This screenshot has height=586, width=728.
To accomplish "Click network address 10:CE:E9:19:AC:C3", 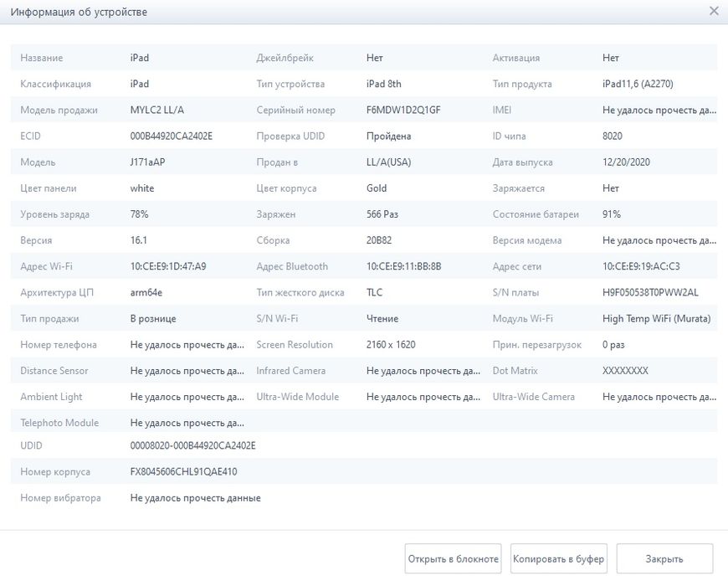I will tap(641, 266).
